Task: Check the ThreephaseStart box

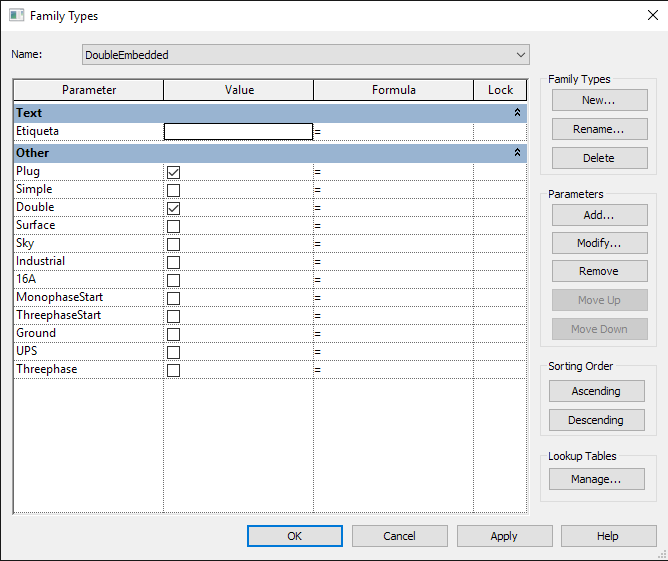Action: coord(173,316)
